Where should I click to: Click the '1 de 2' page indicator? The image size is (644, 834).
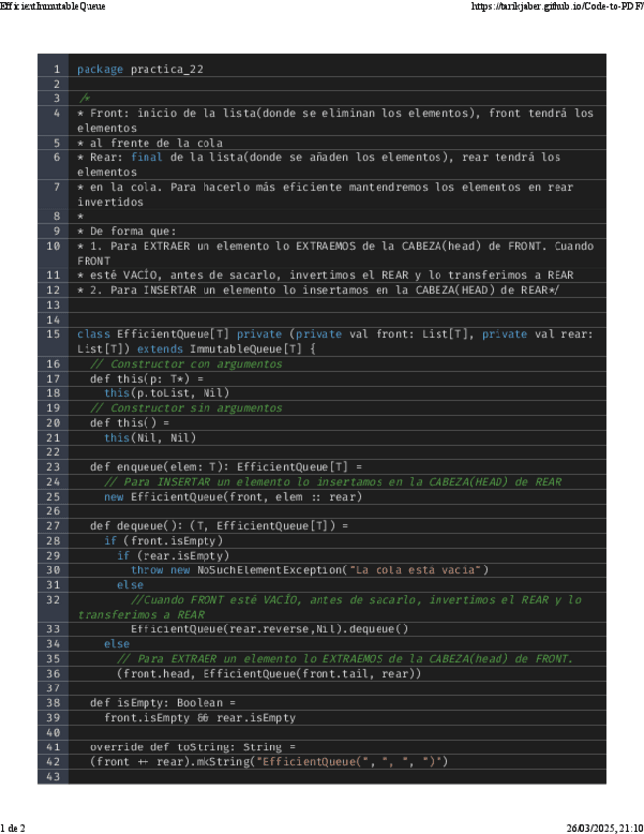point(12,828)
